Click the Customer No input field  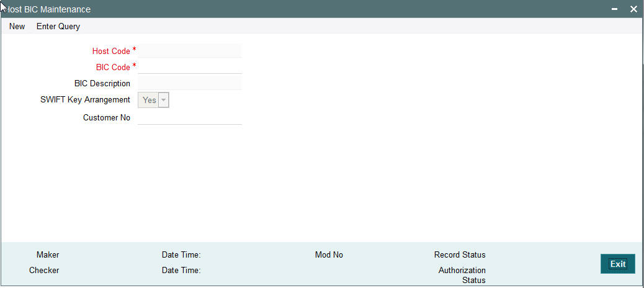(x=190, y=117)
